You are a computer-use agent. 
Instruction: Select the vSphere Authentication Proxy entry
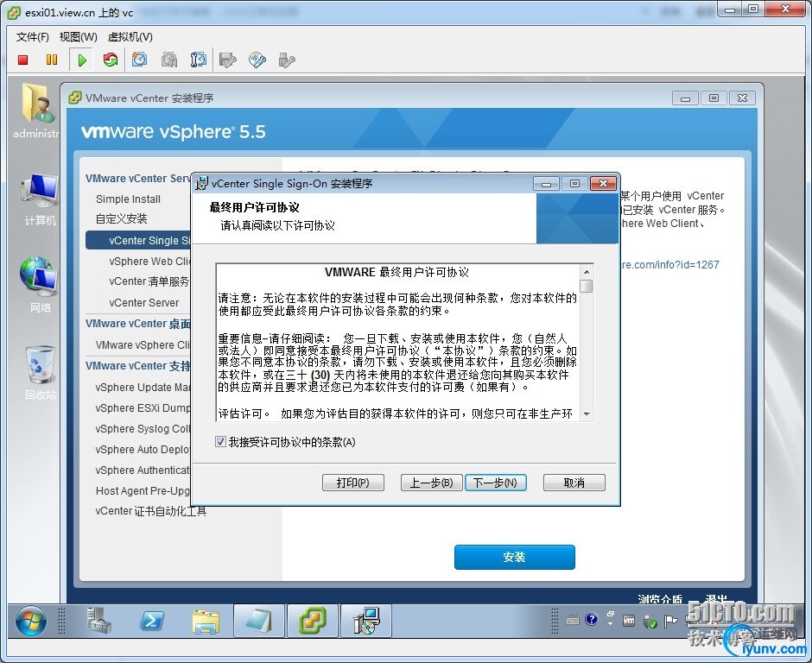[143, 470]
